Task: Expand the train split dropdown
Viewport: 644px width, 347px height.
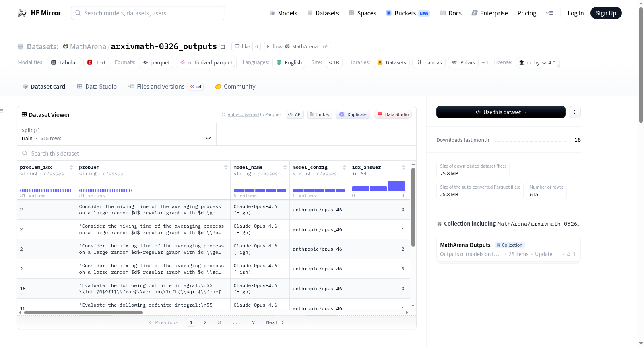Action: 116,134
